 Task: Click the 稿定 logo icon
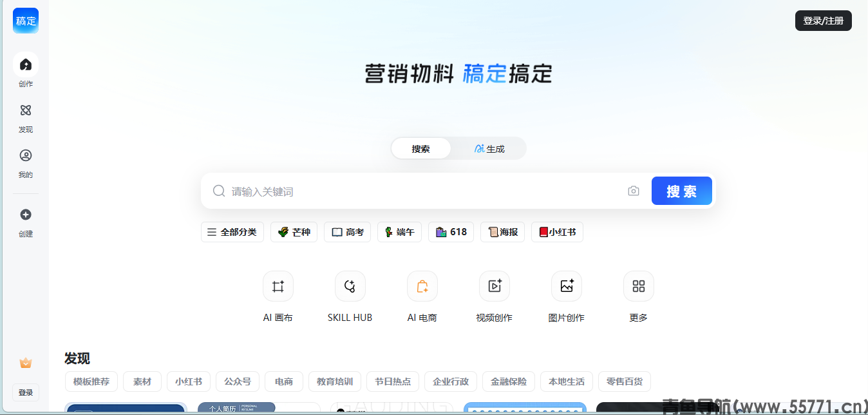click(x=26, y=21)
